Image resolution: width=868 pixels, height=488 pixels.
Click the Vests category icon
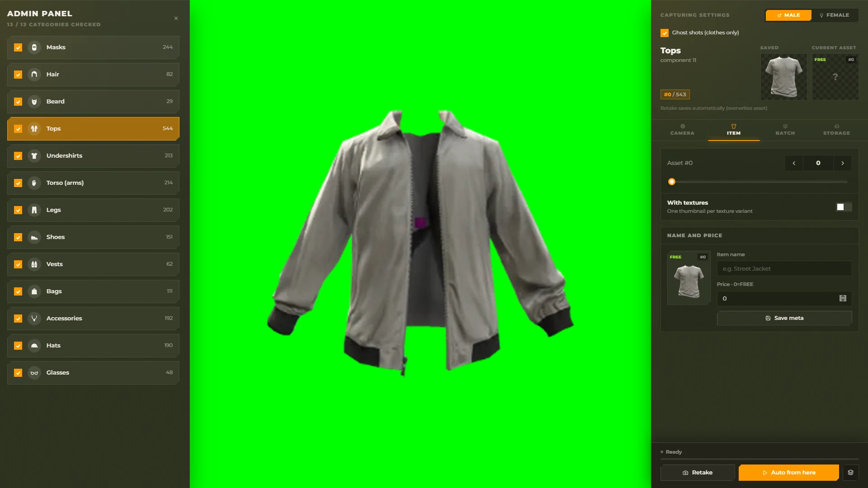pos(34,264)
